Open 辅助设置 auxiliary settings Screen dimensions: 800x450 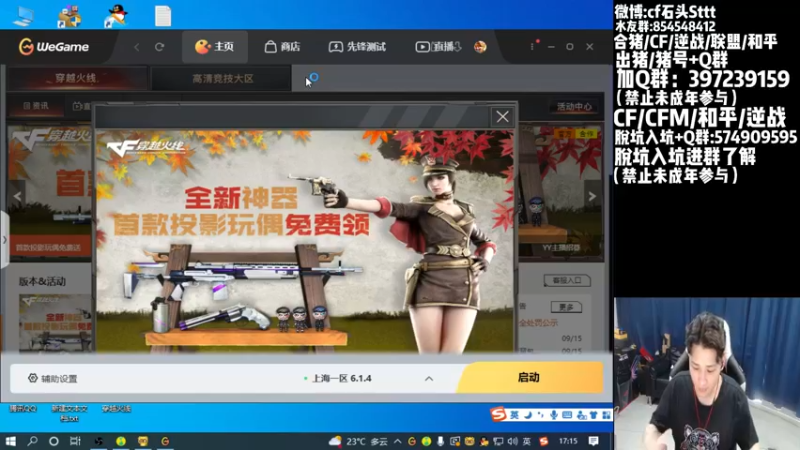53,379
